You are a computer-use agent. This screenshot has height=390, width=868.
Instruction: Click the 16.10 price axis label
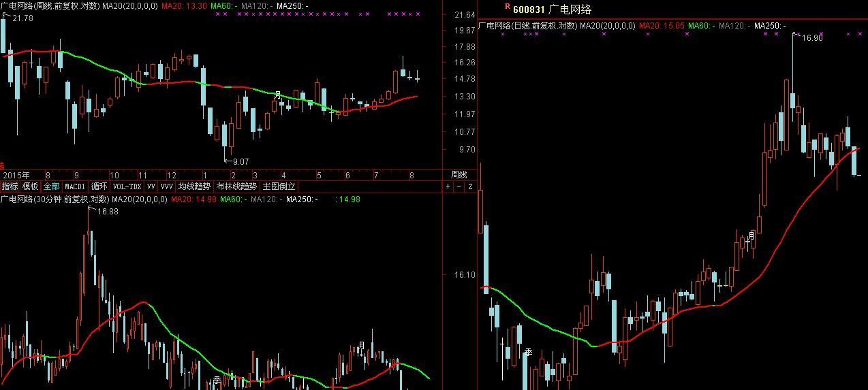pyautogui.click(x=463, y=275)
